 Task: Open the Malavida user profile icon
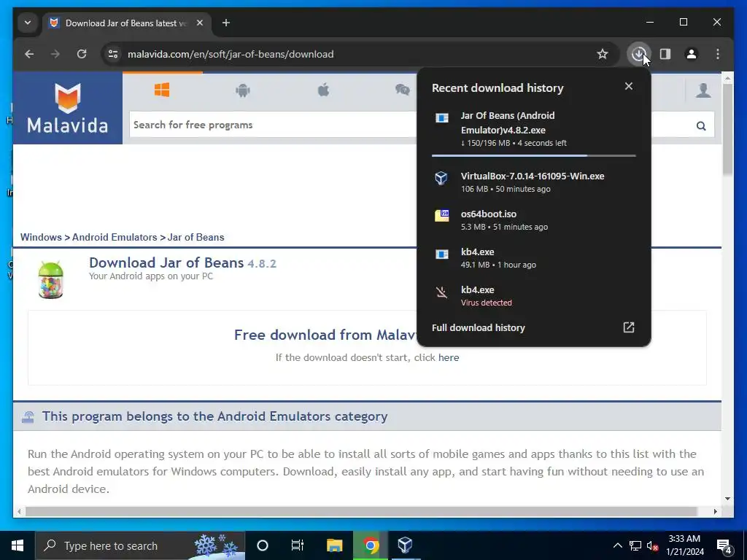703,90
